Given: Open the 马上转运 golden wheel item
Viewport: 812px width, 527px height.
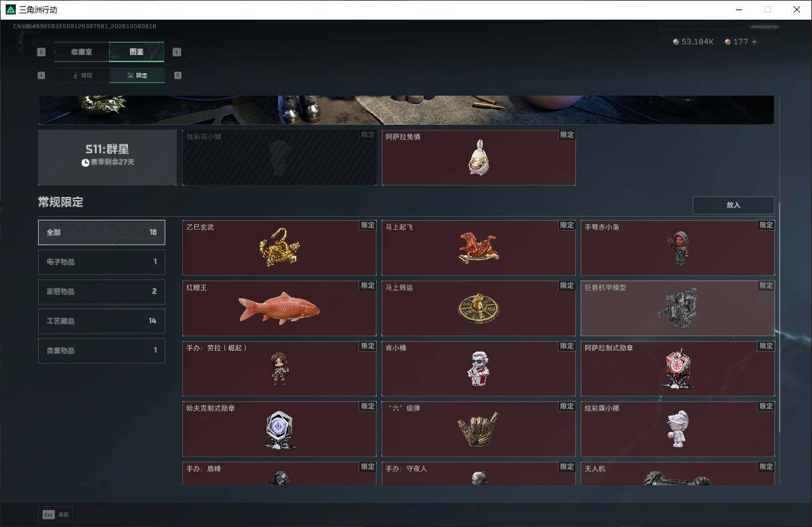Looking at the screenshot, I should pos(478,308).
